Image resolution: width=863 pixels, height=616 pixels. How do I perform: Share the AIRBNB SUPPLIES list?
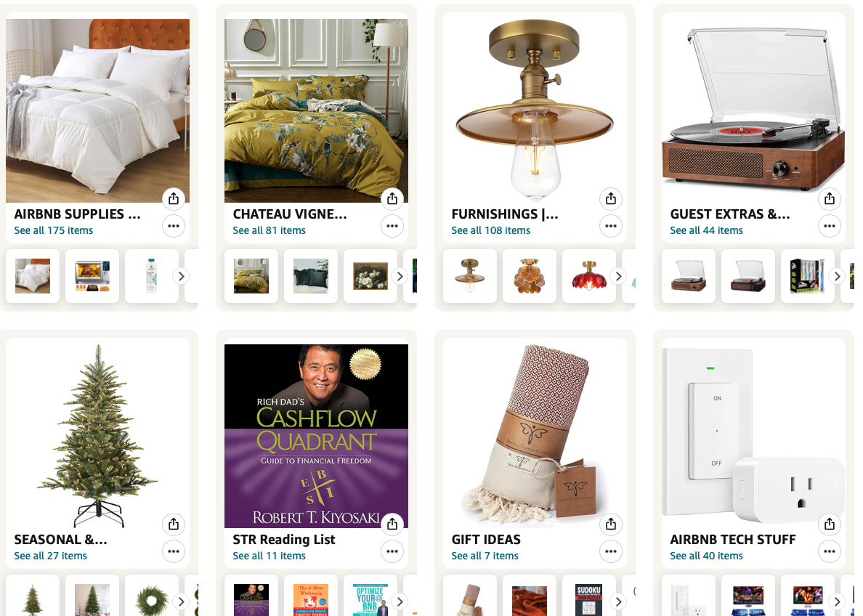coord(174,199)
